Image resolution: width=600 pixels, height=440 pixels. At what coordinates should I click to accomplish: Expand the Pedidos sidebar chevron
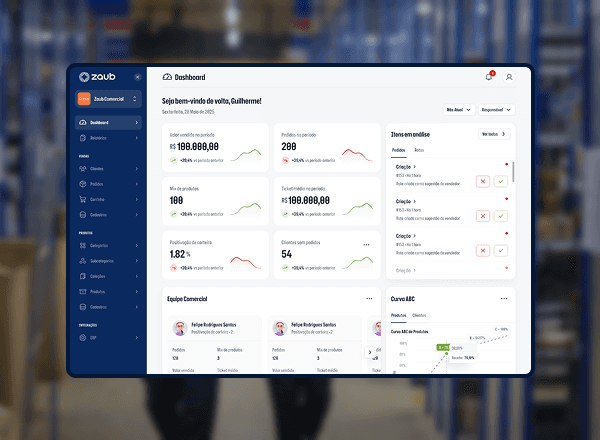[x=137, y=184]
